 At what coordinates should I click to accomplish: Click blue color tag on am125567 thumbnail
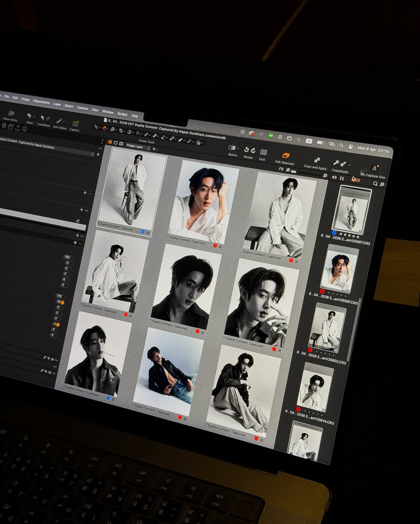(334, 232)
